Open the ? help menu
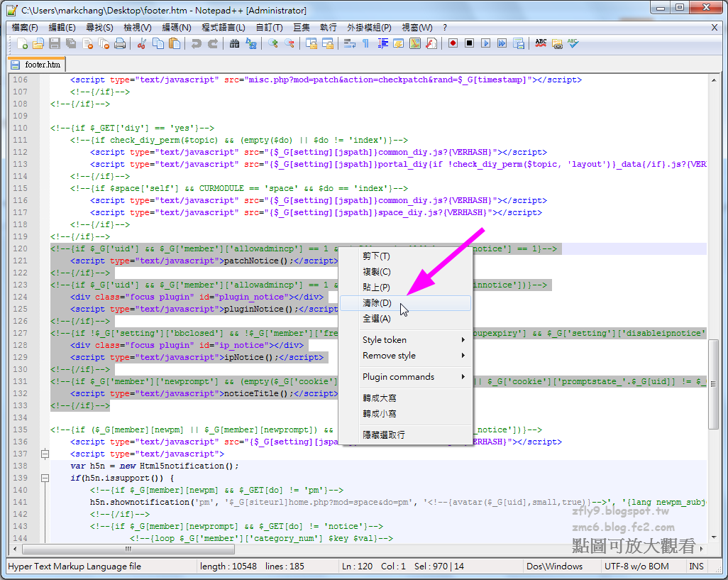 click(445, 28)
